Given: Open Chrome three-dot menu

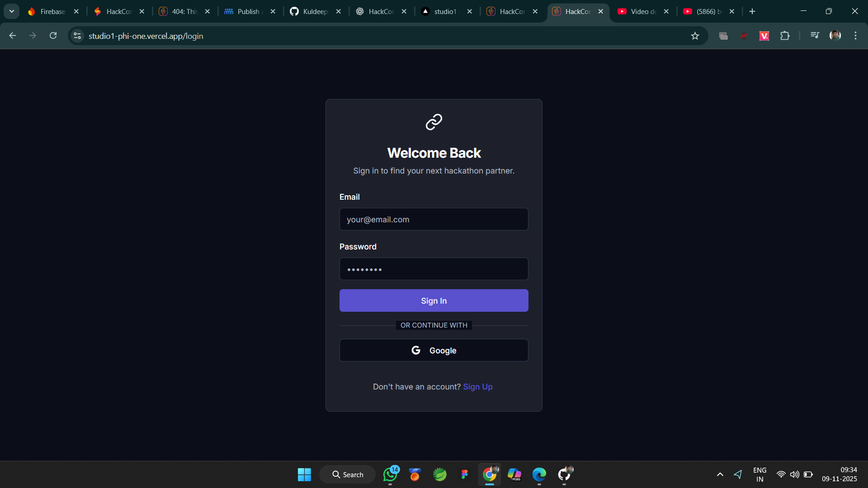Looking at the screenshot, I should click(855, 36).
